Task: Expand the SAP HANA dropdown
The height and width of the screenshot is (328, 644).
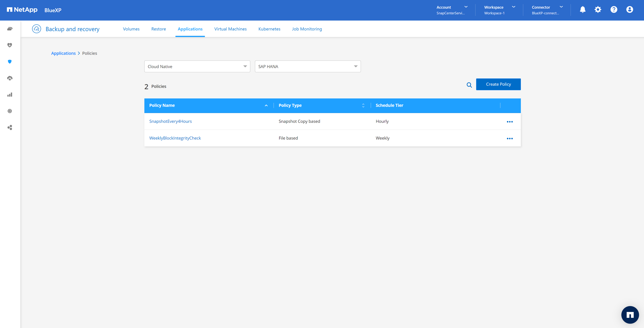Action: [x=308, y=67]
